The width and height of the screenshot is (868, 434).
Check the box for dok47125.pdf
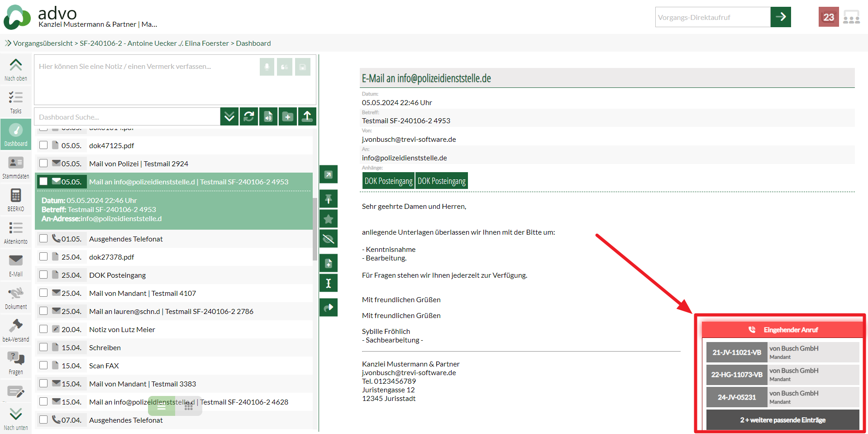click(43, 145)
